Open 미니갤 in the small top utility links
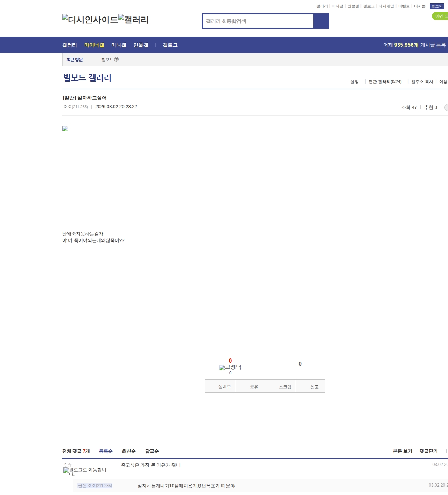Image resolution: width=448 pixels, height=495 pixels. pos(337,6)
